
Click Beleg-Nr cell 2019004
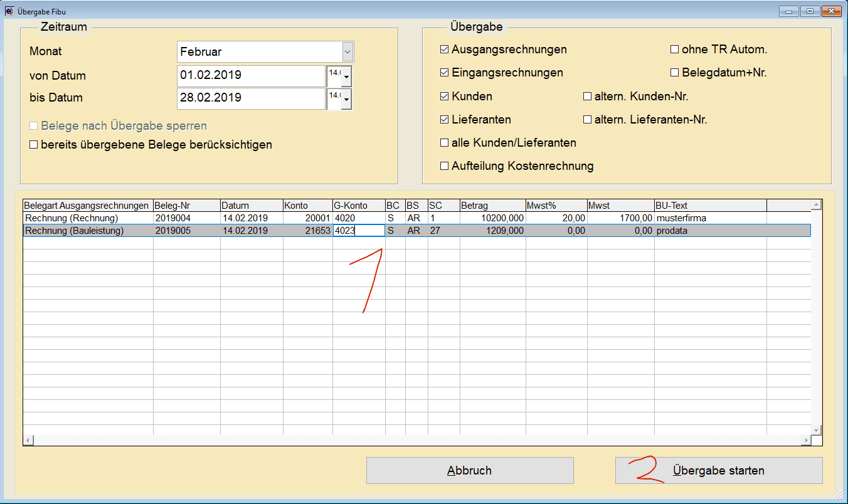click(x=186, y=218)
